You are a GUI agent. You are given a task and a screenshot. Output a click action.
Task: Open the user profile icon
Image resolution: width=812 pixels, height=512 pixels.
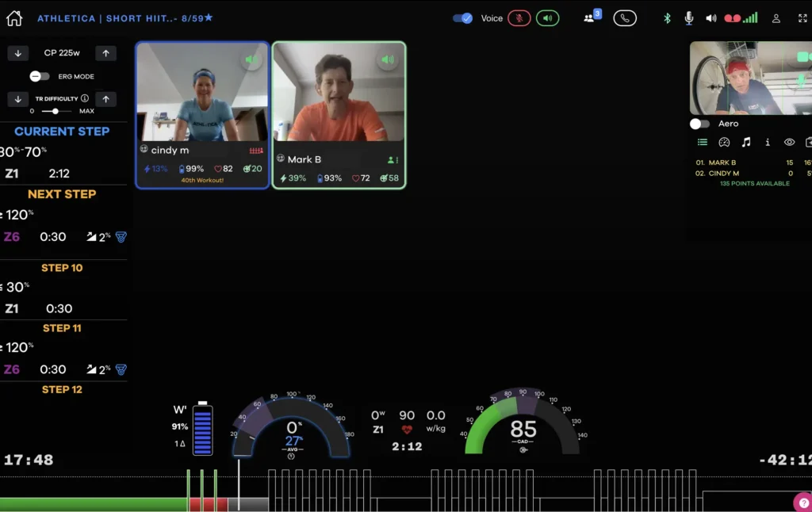(x=776, y=18)
